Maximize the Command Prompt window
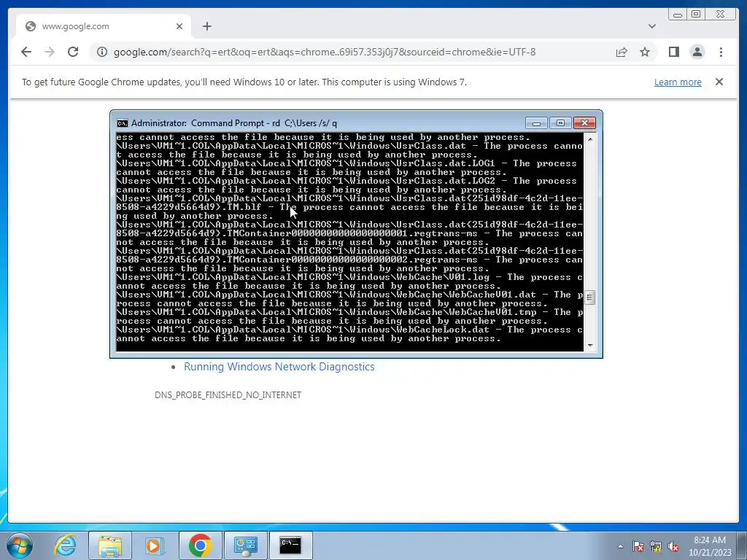 [560, 123]
